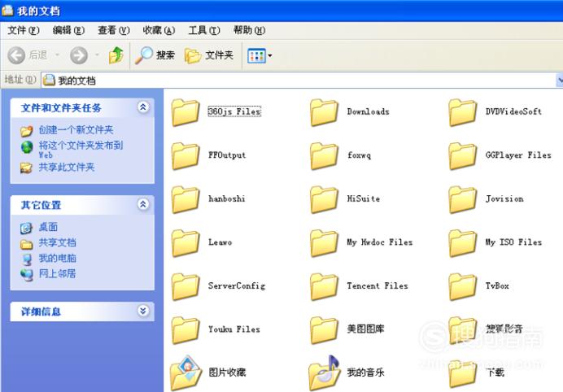Select the TvBox folder icon

462,286
